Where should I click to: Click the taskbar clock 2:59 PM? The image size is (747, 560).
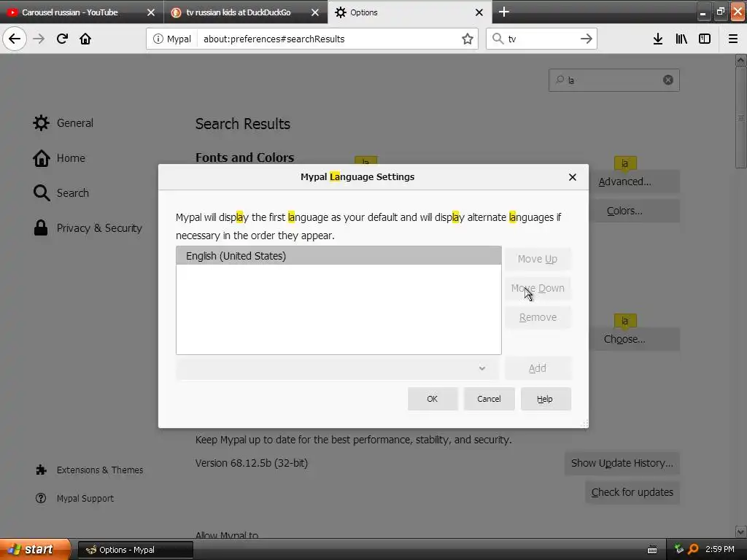[719, 549]
